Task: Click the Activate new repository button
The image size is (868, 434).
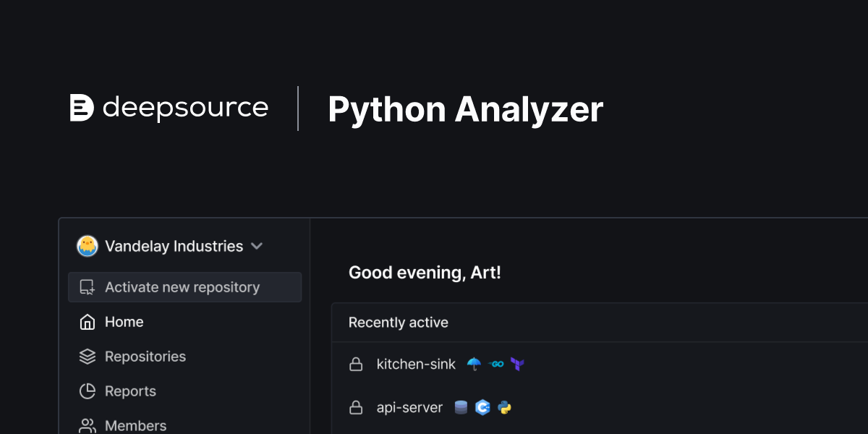Action: pyautogui.click(x=184, y=287)
